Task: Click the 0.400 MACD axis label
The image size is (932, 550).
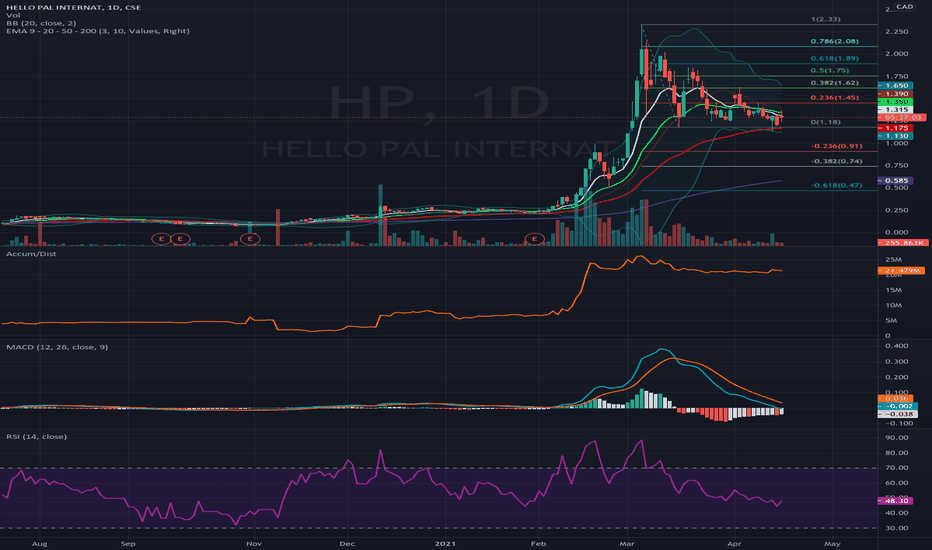Action: (896, 345)
